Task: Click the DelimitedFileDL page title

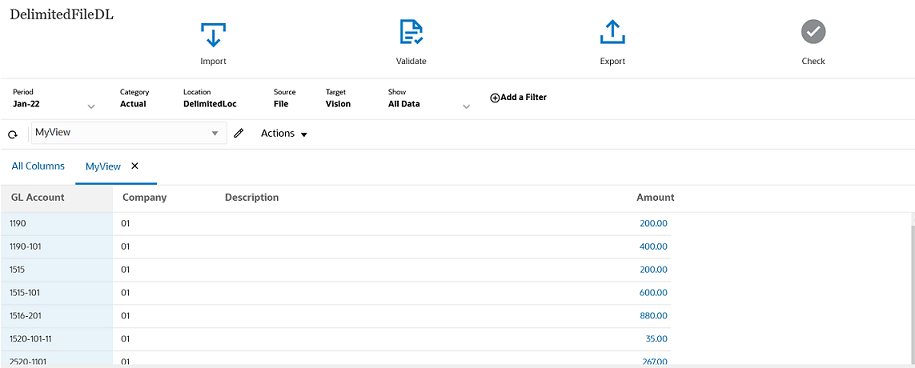Action: coord(61,15)
